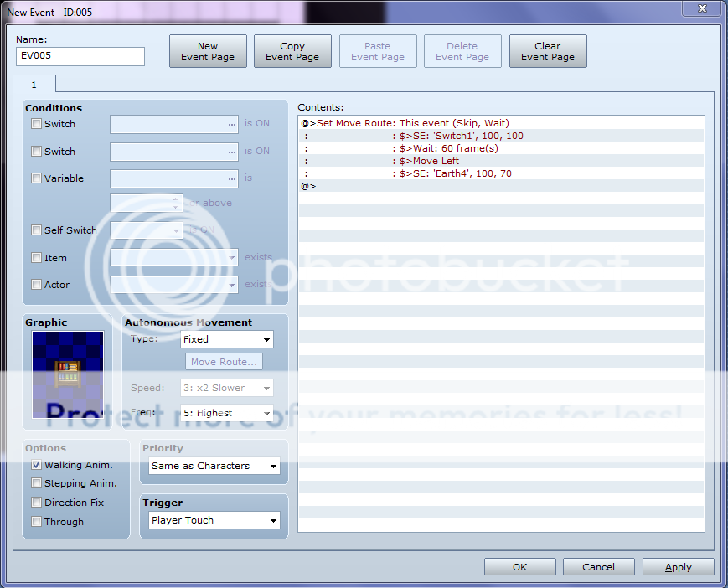This screenshot has width=728, height=588.
Task: Click the event graphic thumbnail preview
Action: pos(68,374)
